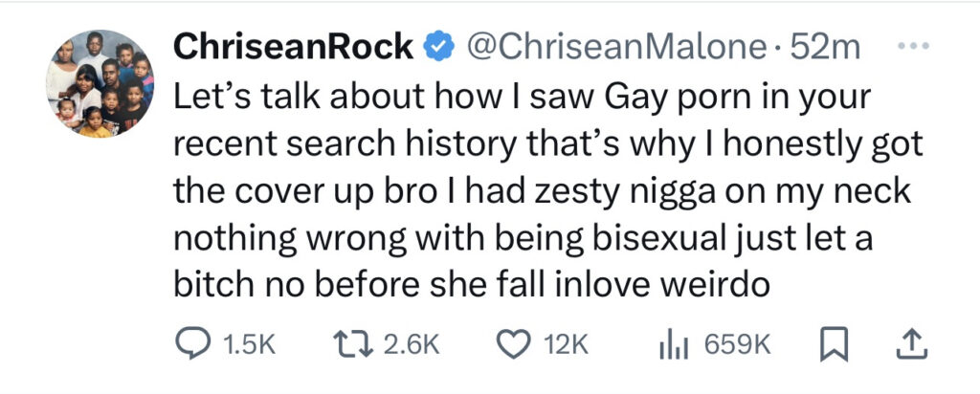This screenshot has height=394, width=980.
Task: Click the 12K likes count
Action: (566, 345)
